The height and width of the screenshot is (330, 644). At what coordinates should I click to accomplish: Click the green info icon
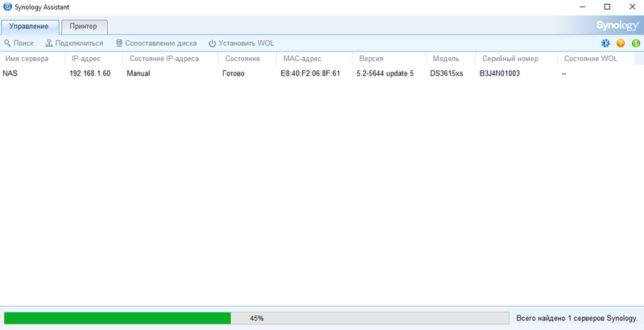635,43
